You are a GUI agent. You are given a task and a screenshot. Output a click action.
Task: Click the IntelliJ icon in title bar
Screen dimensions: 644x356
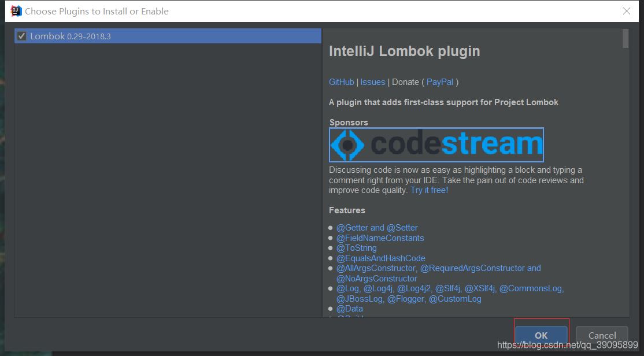16,11
